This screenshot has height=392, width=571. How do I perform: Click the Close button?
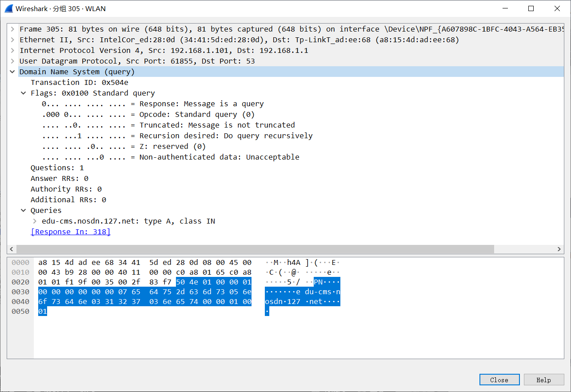(499, 380)
